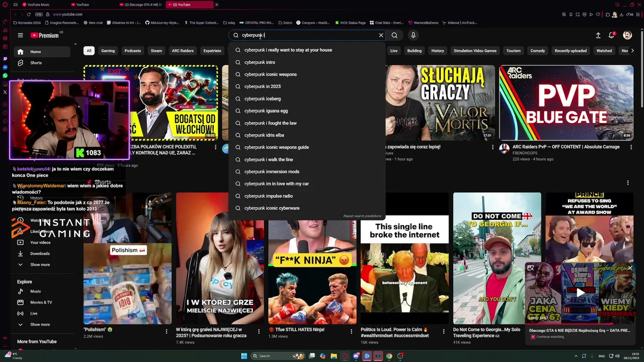Open KICK Status Page bookmark
This screenshot has width=644, height=362.
350,23
